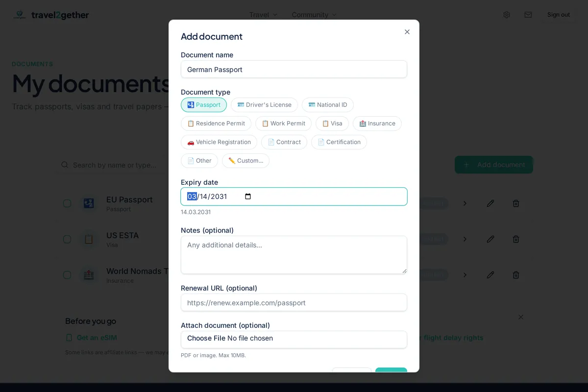
Task: Edit the EU Passport row with pencil
Action: click(x=490, y=203)
